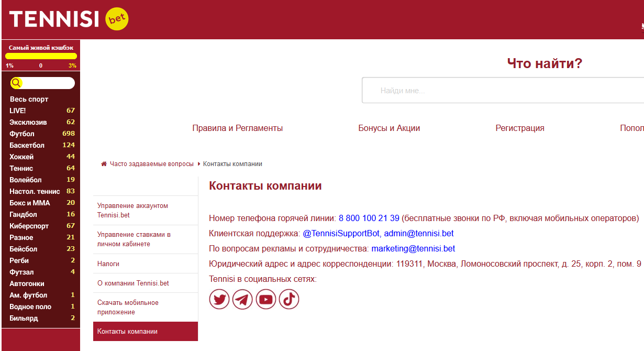Image resolution: width=644 pixels, height=351 pixels.
Task: Open the @TennisiSupportBot link
Action: 341,234
